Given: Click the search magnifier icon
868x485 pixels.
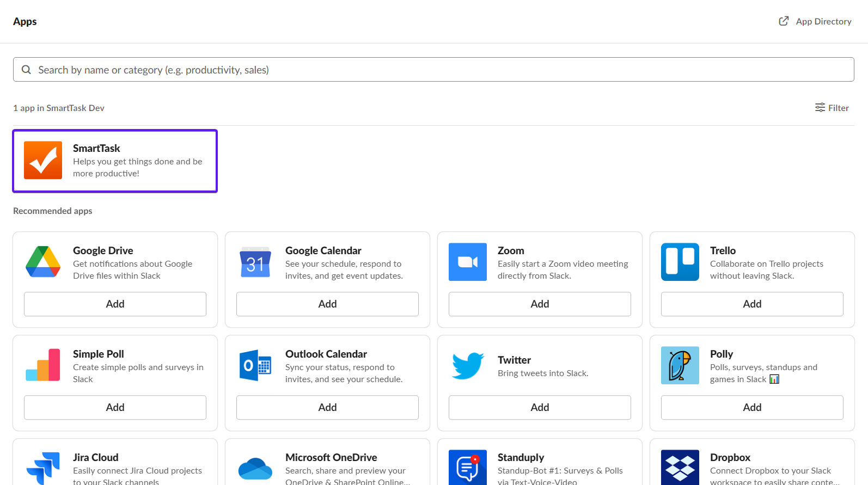Looking at the screenshot, I should coord(26,70).
